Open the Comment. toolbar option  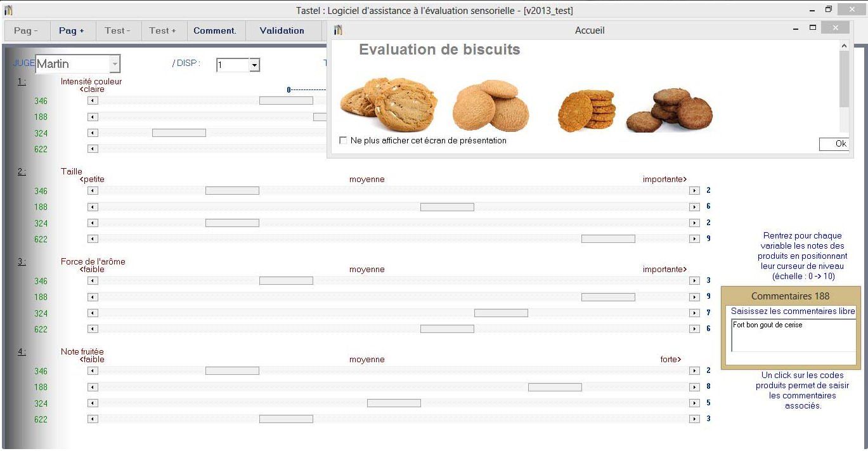216,30
